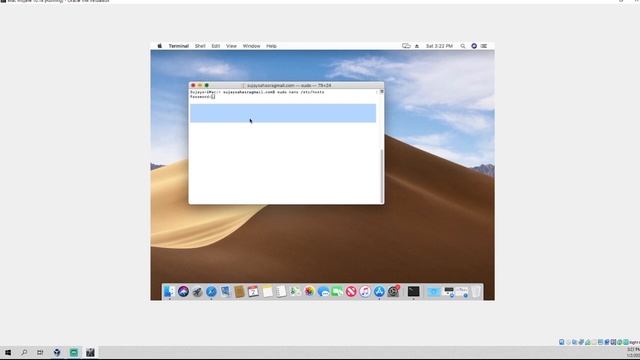Image resolution: width=640 pixels, height=360 pixels.
Task: Click the display mirroring icon in menu bar
Action: coord(406,46)
